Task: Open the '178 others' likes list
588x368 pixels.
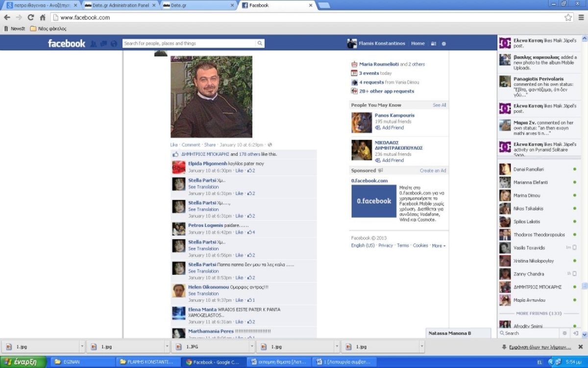Action: point(249,154)
